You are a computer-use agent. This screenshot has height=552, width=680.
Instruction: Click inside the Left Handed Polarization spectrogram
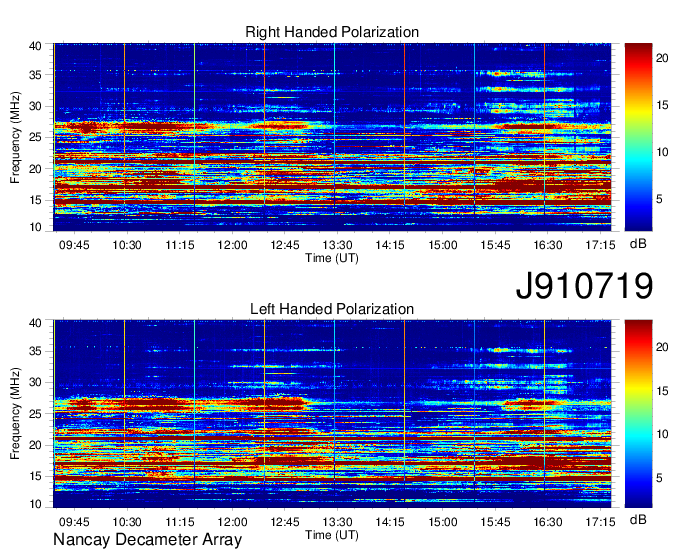click(332, 414)
